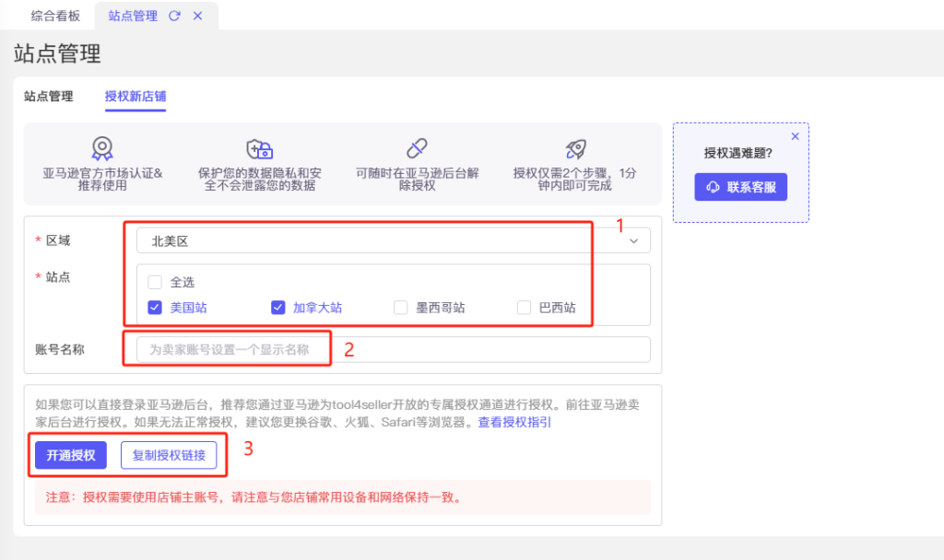Screen dimensions: 944x560
Task: Click the red 注意 warning notice text
Action: tap(254, 497)
